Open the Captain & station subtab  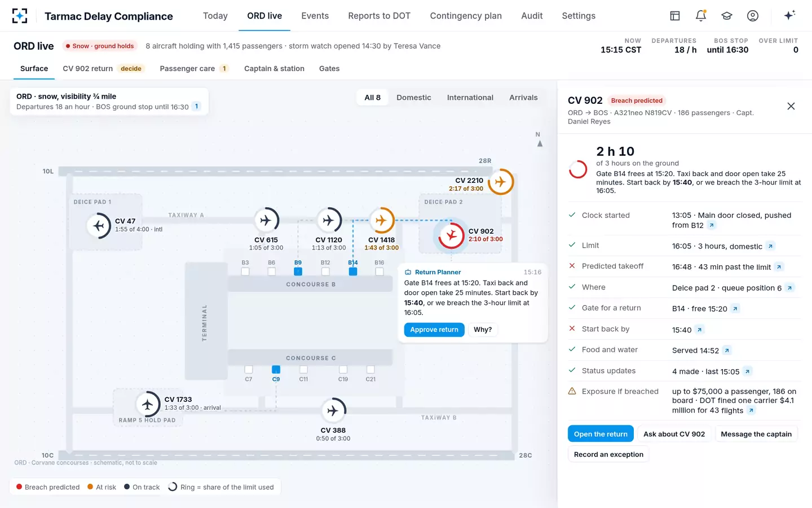(274, 69)
